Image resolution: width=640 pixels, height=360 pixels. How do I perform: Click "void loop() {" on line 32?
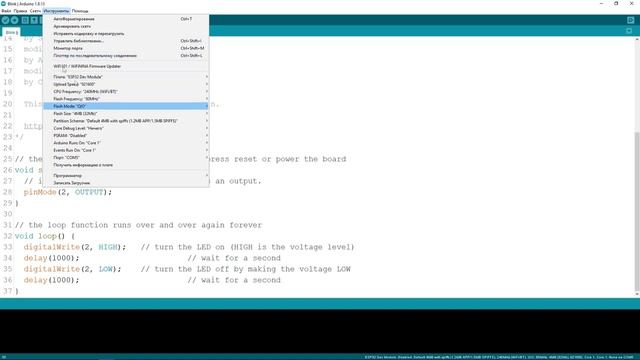pos(45,236)
